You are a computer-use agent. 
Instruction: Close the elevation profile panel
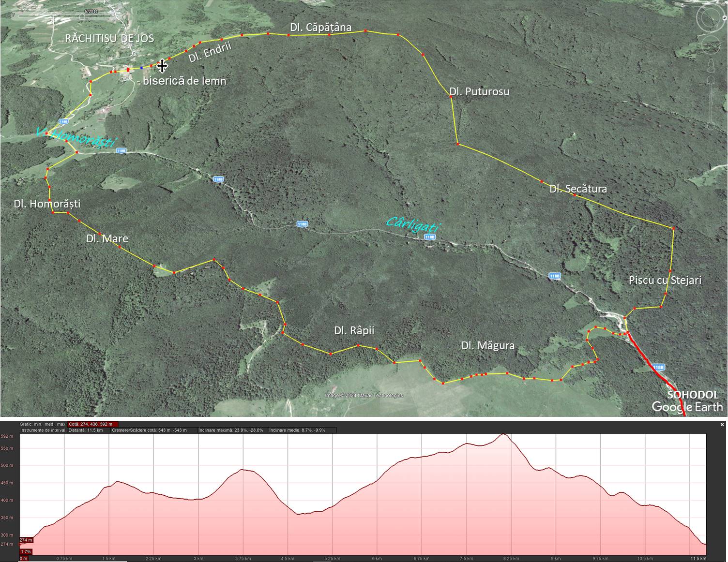pyautogui.click(x=722, y=425)
